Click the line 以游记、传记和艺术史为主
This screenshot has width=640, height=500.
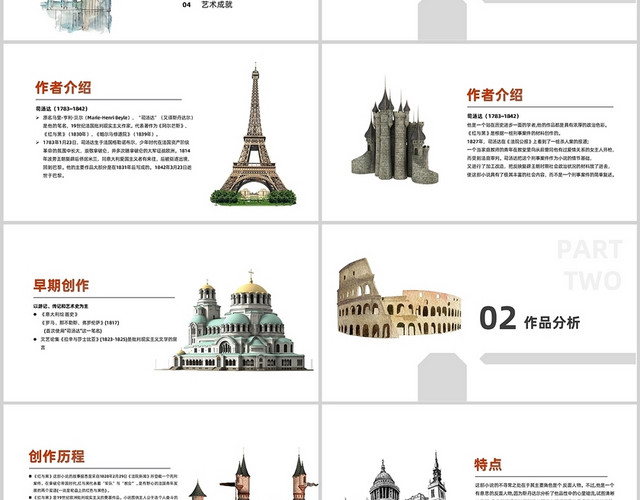pos(61,306)
